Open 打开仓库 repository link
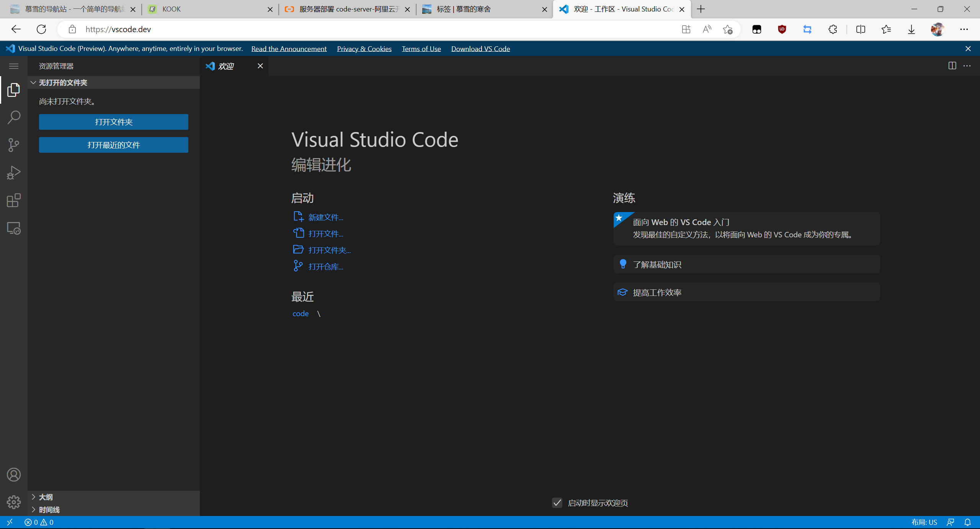This screenshot has width=980, height=529. click(325, 266)
